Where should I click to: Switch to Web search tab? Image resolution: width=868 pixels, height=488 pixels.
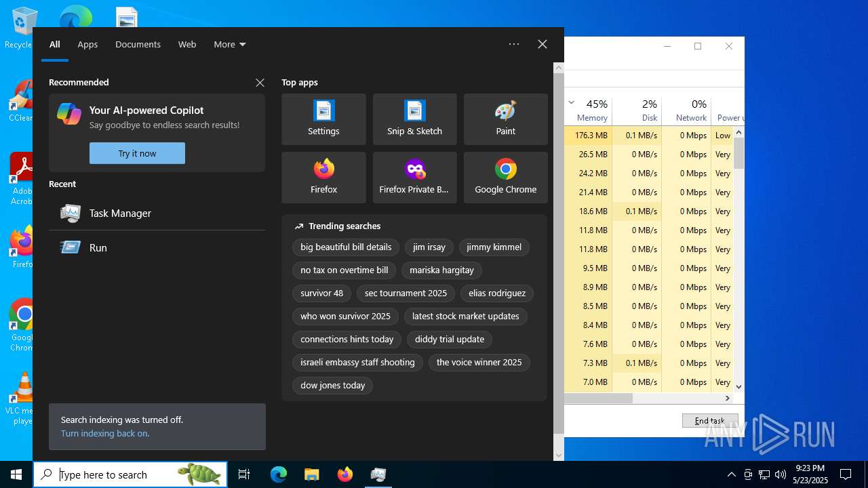[x=187, y=44]
